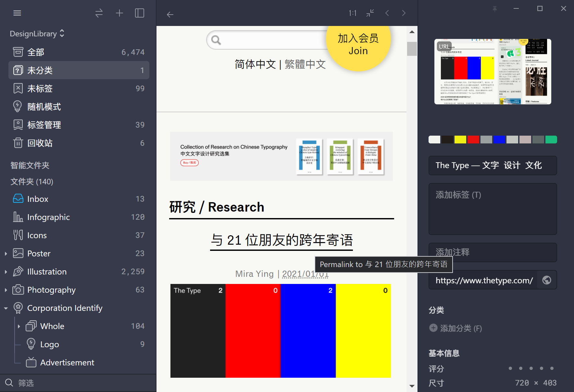Toggle the sidebar layout icon
The image size is (574, 392).
click(x=140, y=13)
